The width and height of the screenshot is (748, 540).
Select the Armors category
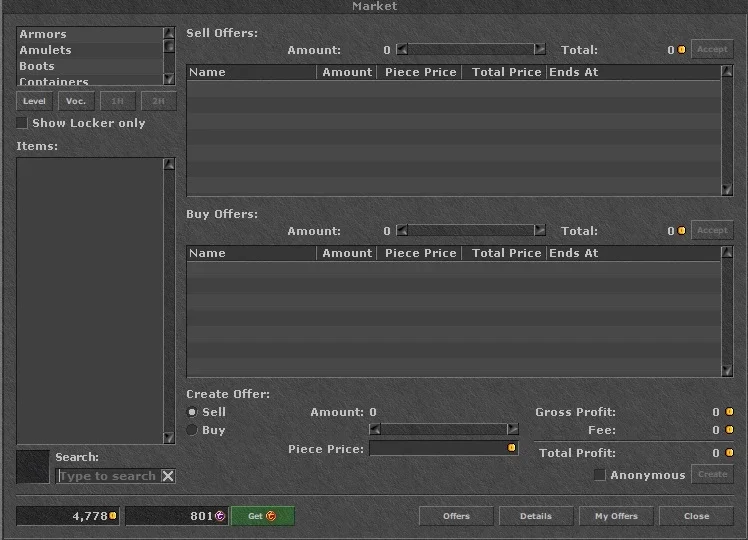click(x=90, y=34)
